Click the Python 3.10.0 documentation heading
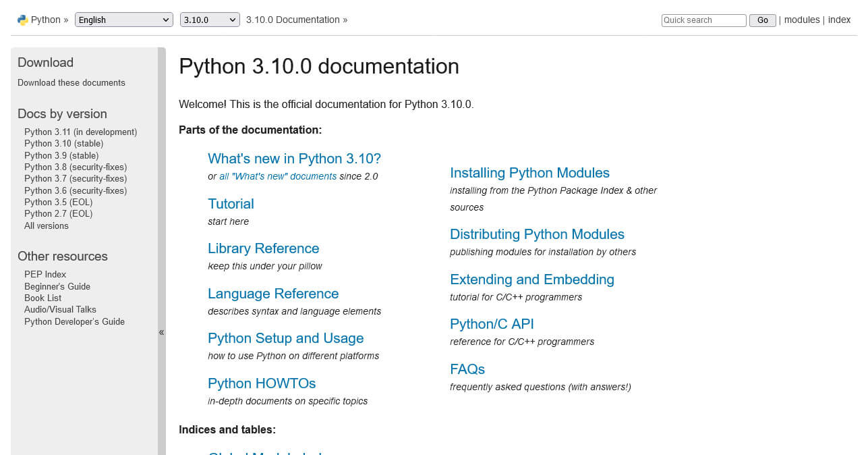Image resolution: width=868 pixels, height=455 pixels. coord(319,66)
